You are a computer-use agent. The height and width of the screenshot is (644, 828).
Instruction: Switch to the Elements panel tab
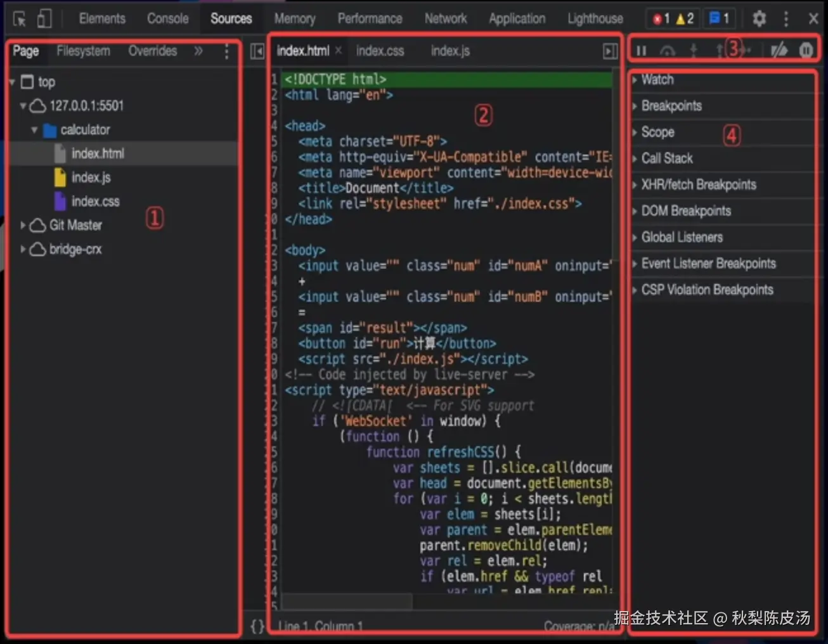(x=102, y=18)
